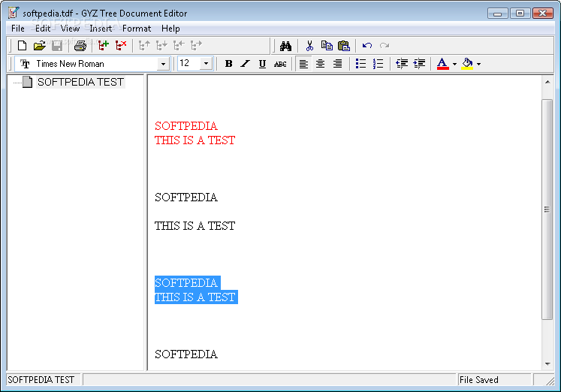Move node right toolbar icon
561x392 pixels.
pyautogui.click(x=197, y=46)
